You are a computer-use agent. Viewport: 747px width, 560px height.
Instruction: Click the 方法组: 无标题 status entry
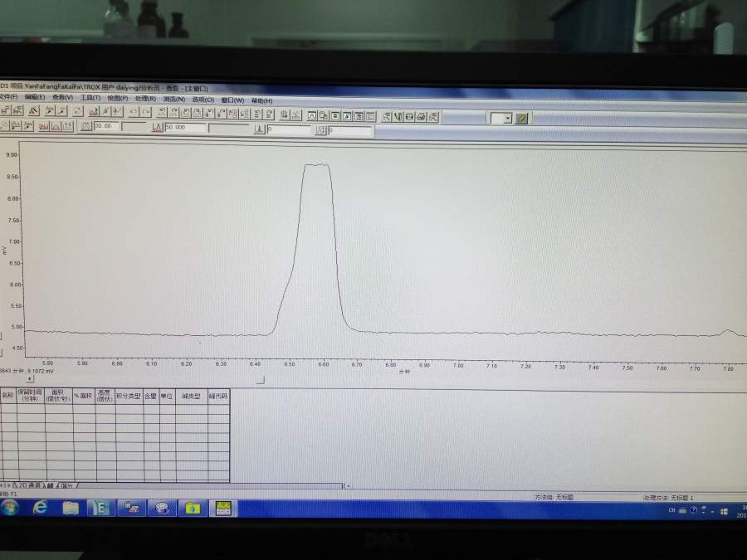(554, 497)
